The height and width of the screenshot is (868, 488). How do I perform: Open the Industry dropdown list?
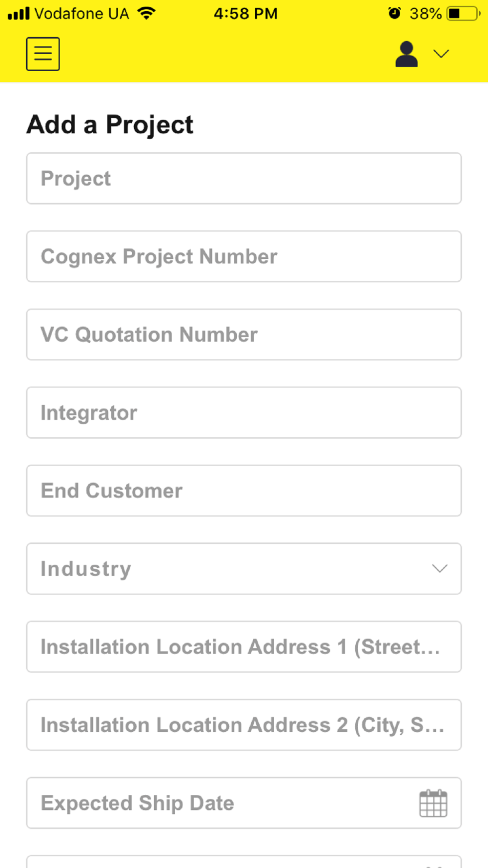[x=244, y=569]
